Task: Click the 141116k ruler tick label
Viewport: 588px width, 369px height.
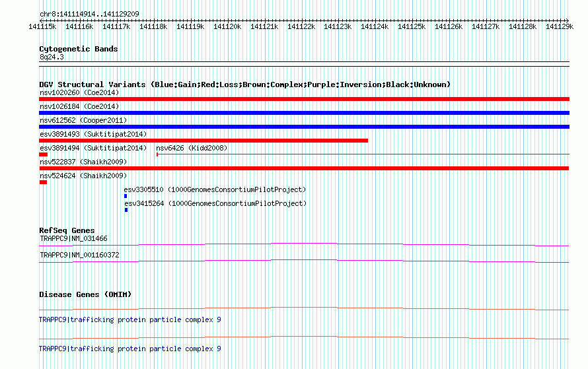Action: tap(79, 27)
